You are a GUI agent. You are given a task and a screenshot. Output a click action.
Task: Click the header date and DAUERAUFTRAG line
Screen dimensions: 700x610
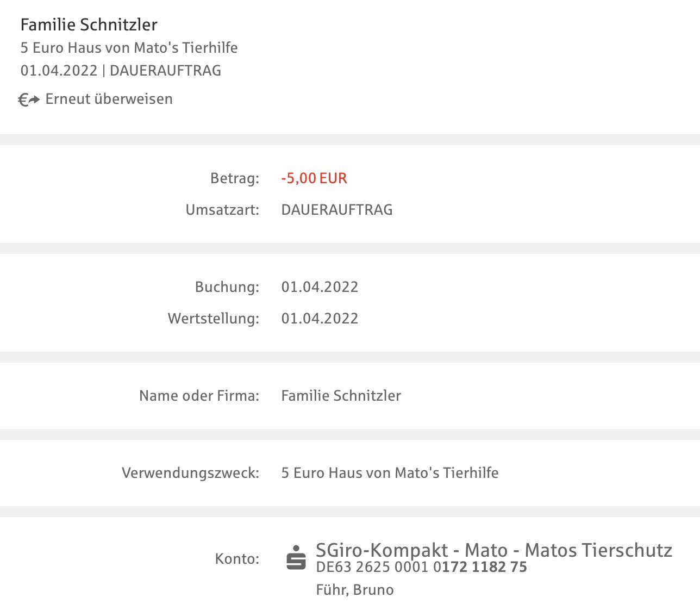121,71
